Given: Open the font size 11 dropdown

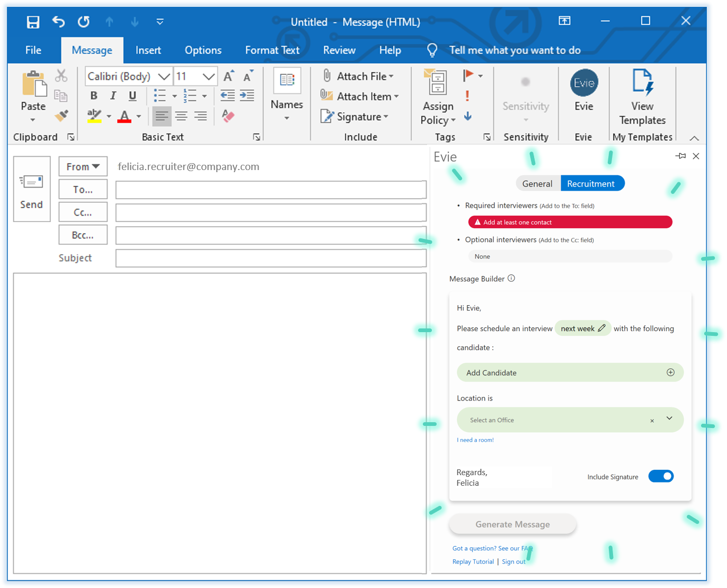Looking at the screenshot, I should [208, 76].
